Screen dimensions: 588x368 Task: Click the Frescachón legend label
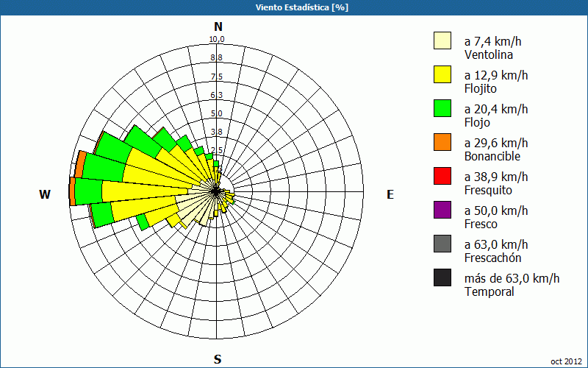pos(492,258)
